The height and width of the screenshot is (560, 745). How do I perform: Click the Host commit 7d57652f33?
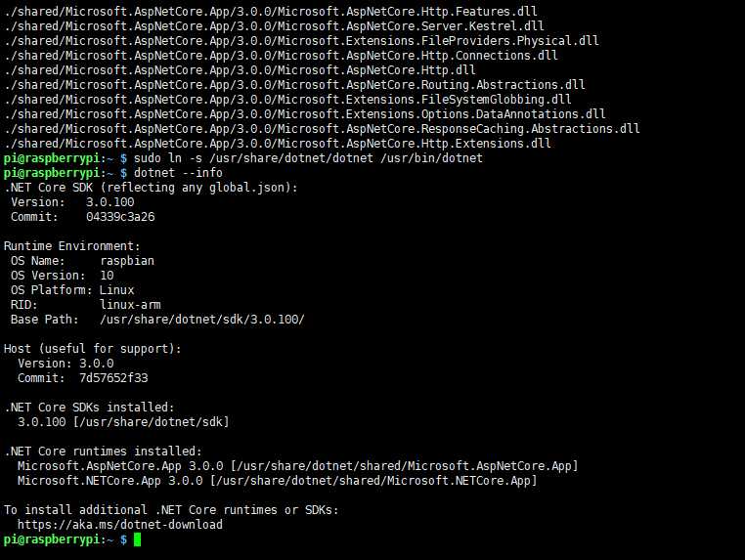click(114, 378)
